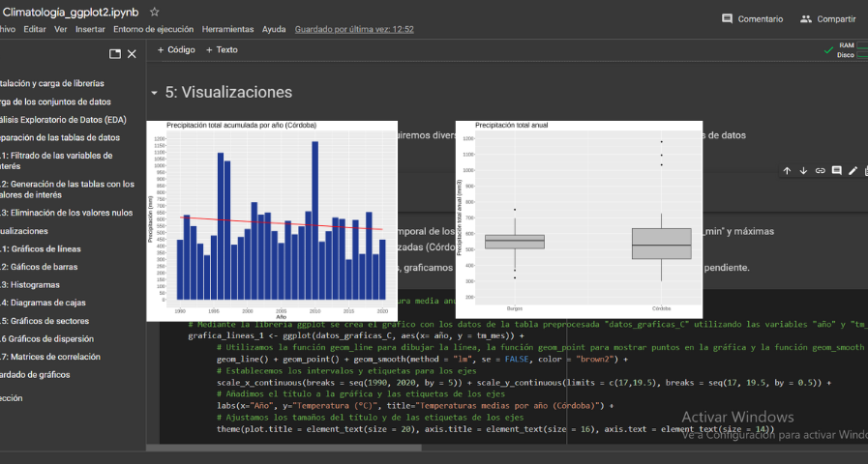Click the horizontal scrollbar under the code cell
Screen dimensions: 868x464
click(284, 448)
